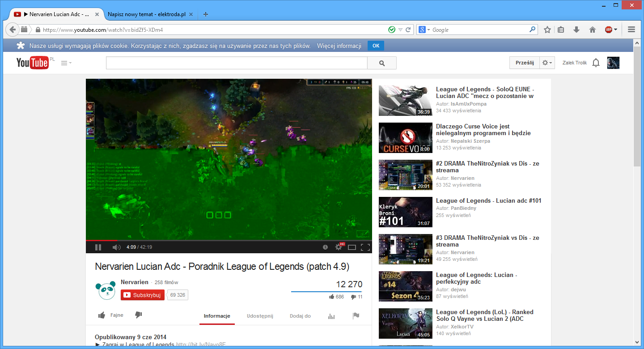644x349 pixels.
Task: Report video with flag icon
Action: [356, 315]
